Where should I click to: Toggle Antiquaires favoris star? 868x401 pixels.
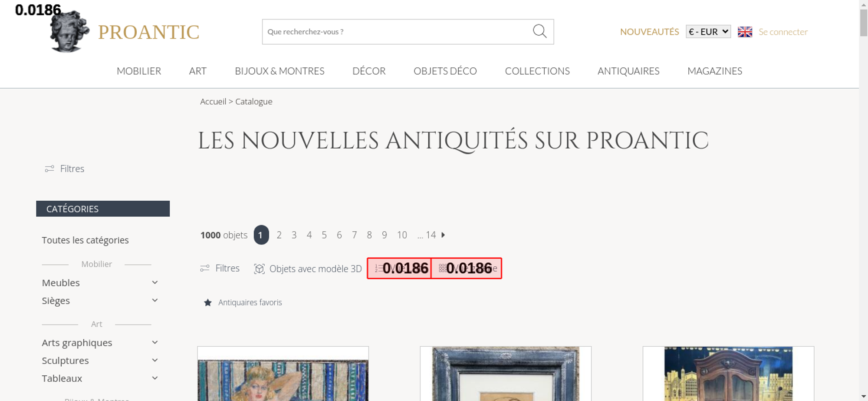[x=208, y=302]
